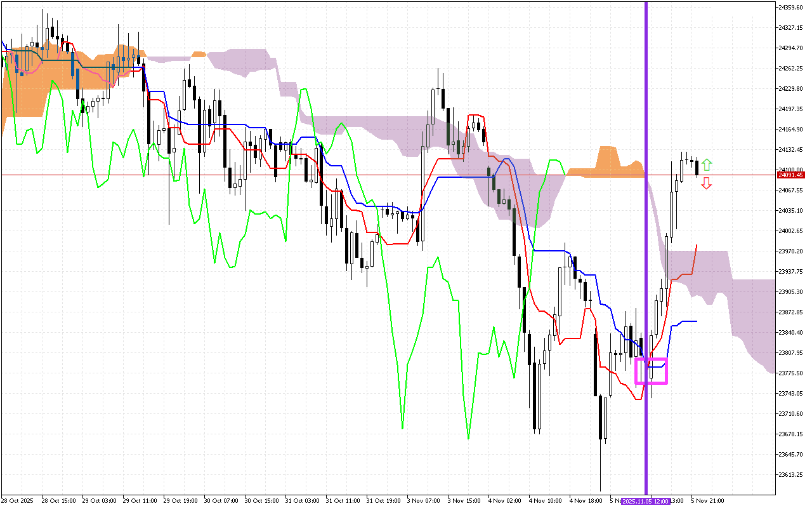This screenshot has width=812, height=508.
Task: Click the 24359.60 price axis label
Action: coord(792,8)
